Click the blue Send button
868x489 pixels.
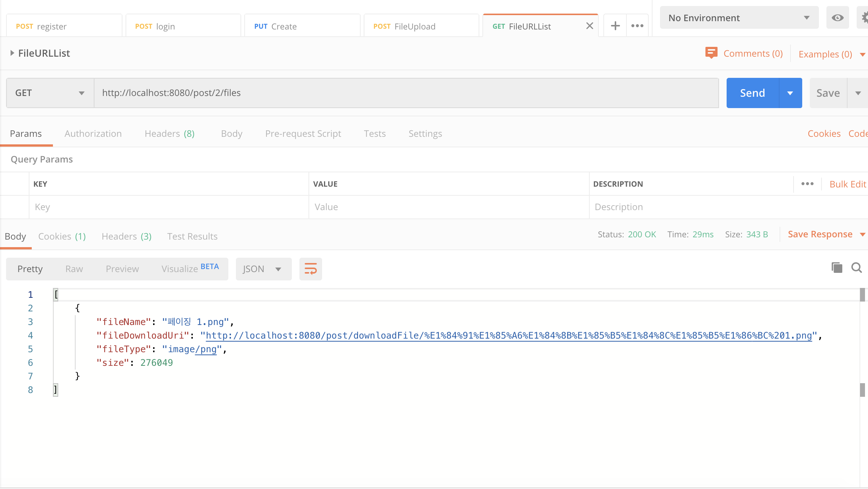pyautogui.click(x=752, y=93)
